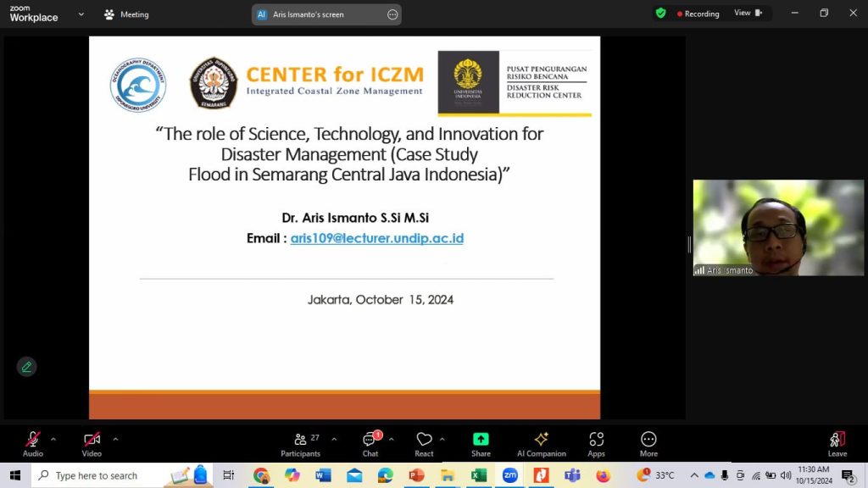The width and height of the screenshot is (868, 488).
Task: Expand the audio options arrow
Action: pyautogui.click(x=53, y=439)
